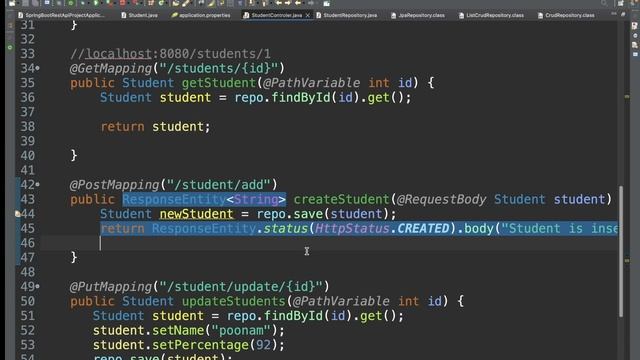This screenshot has width=640, height=360.
Task: Close the StudentControler.java tab
Action: point(307,15)
